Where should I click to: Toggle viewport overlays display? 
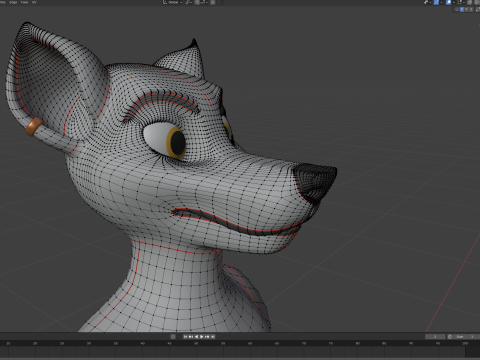(x=448, y=2)
